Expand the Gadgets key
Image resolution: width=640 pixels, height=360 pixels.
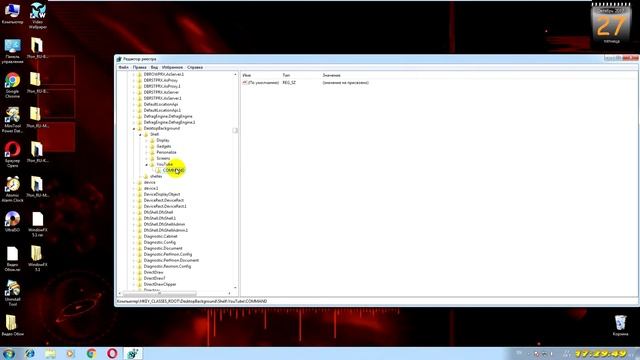click(x=147, y=147)
